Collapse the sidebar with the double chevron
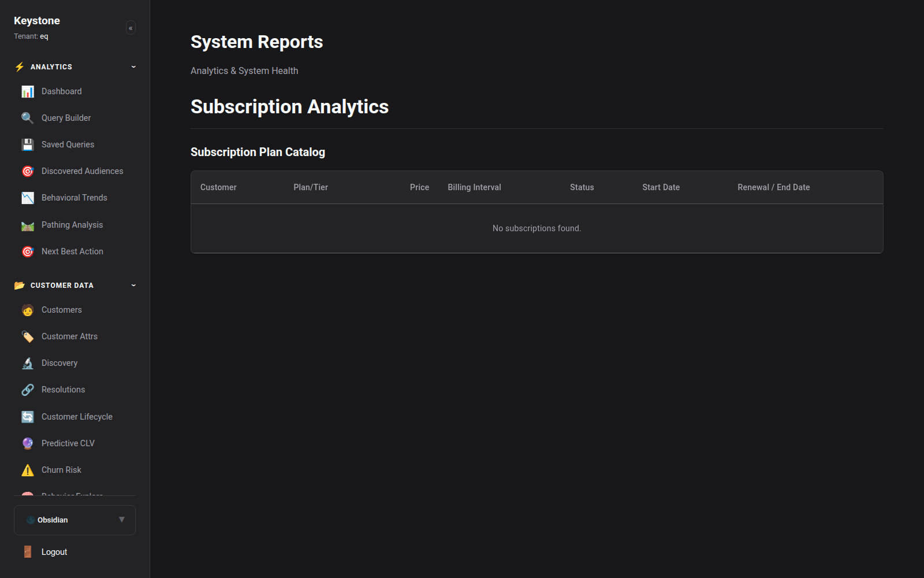The height and width of the screenshot is (578, 924). 131,28
